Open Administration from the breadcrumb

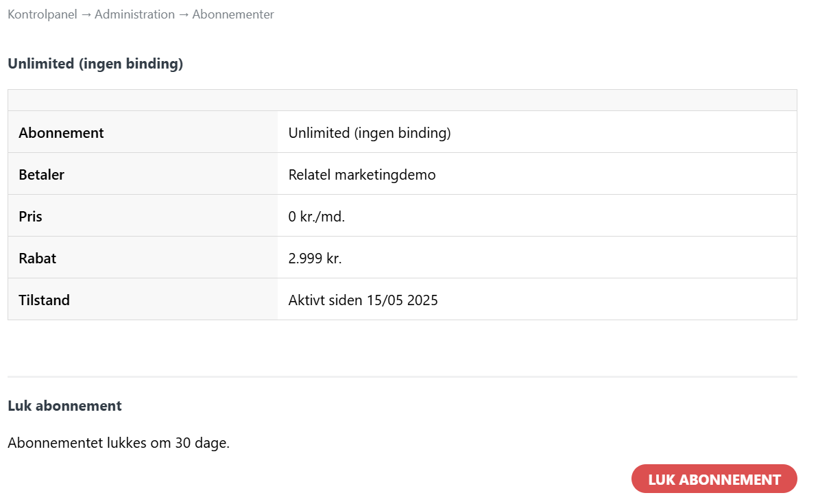tap(134, 14)
